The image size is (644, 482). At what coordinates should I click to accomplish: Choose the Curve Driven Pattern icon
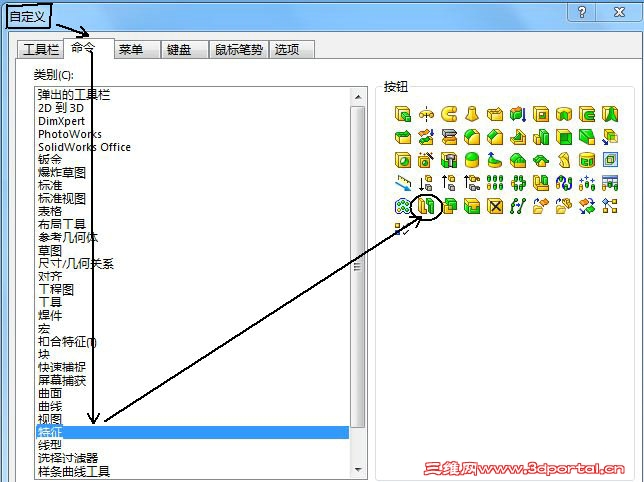click(x=564, y=183)
